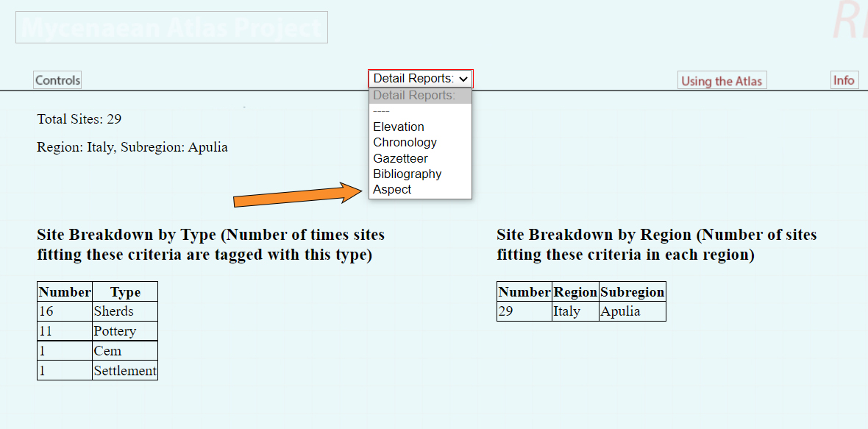Select the Bibliography report option
The image size is (868, 429).
tap(407, 174)
